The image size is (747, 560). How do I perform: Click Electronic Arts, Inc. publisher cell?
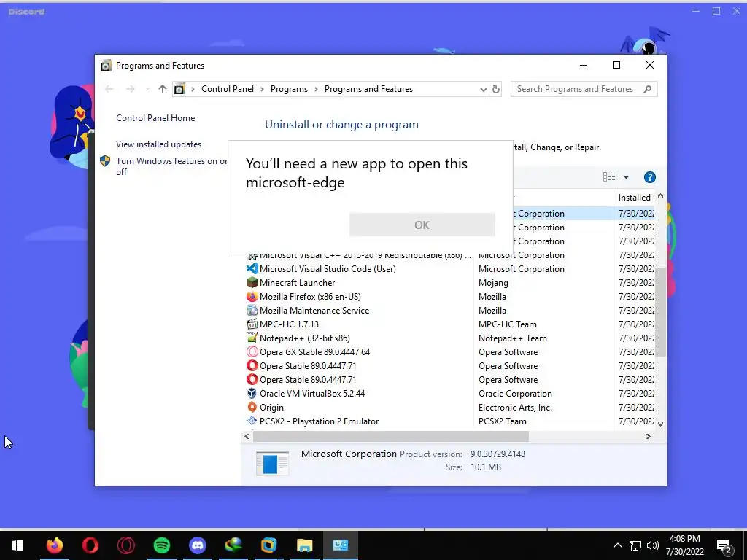pyautogui.click(x=515, y=408)
